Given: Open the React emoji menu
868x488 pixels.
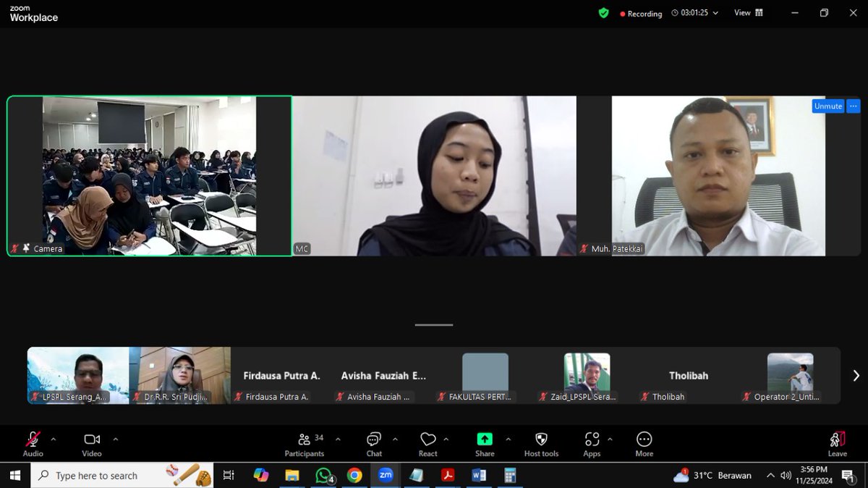Looking at the screenshot, I should click(x=428, y=444).
